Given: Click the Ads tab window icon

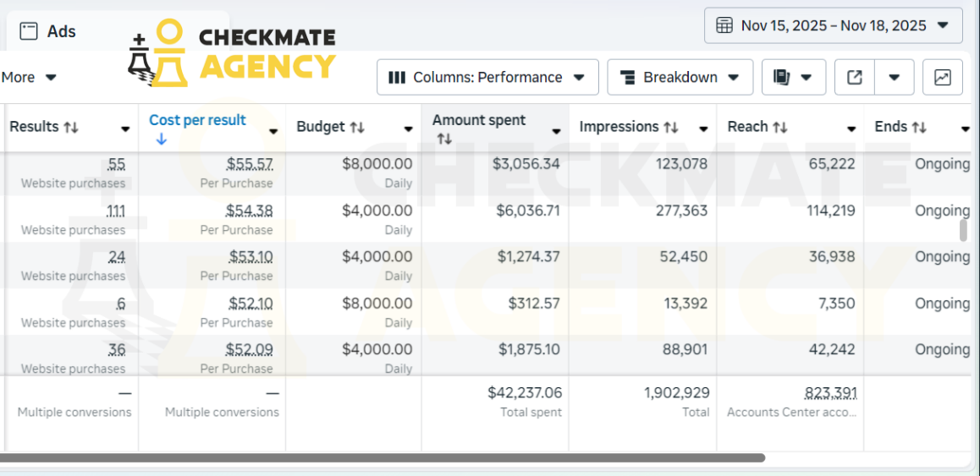Looking at the screenshot, I should [x=29, y=31].
